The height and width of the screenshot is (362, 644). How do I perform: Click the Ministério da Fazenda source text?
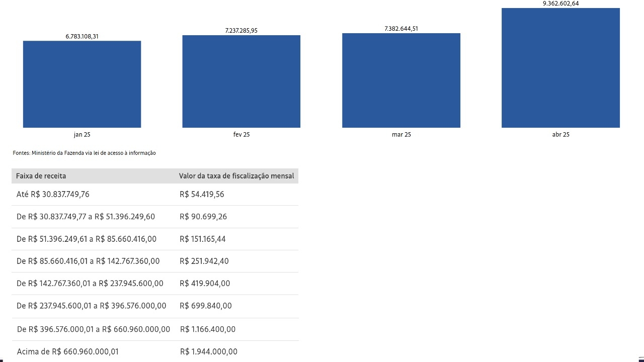point(85,153)
